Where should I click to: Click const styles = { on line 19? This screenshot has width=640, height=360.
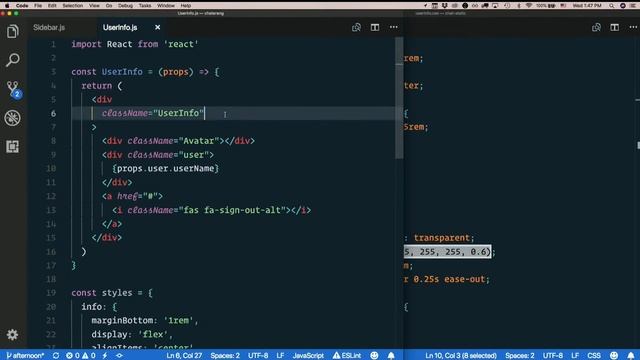(x=112, y=293)
